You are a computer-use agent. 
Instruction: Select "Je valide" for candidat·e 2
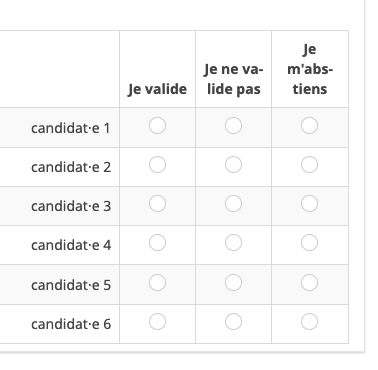click(157, 165)
